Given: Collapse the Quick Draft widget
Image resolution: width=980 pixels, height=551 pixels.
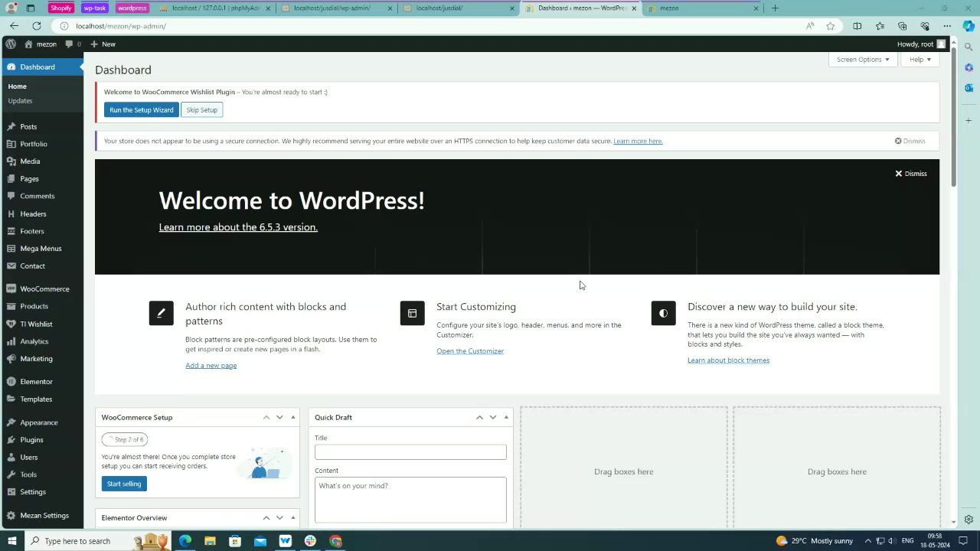Looking at the screenshot, I should pos(506,417).
